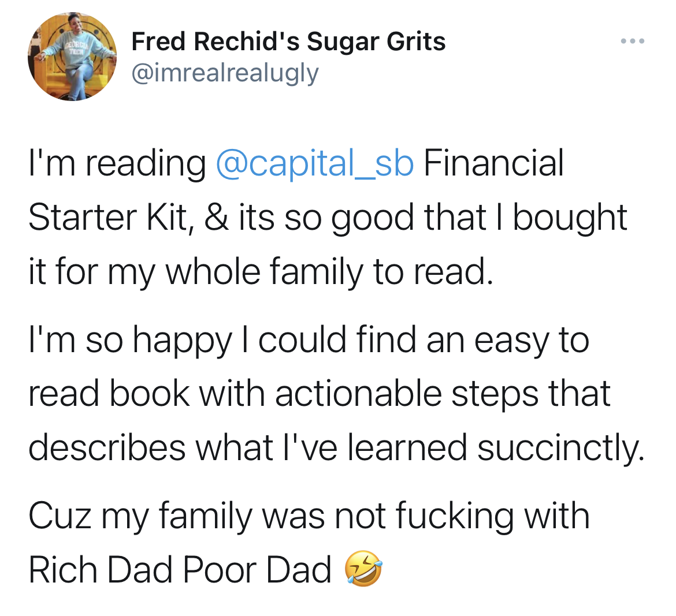Click the word "describes"
676x616 pixels.
tap(107, 448)
